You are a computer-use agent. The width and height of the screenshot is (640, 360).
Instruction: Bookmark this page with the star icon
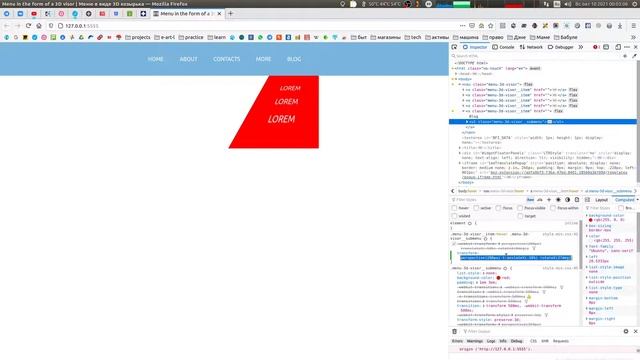click(491, 26)
